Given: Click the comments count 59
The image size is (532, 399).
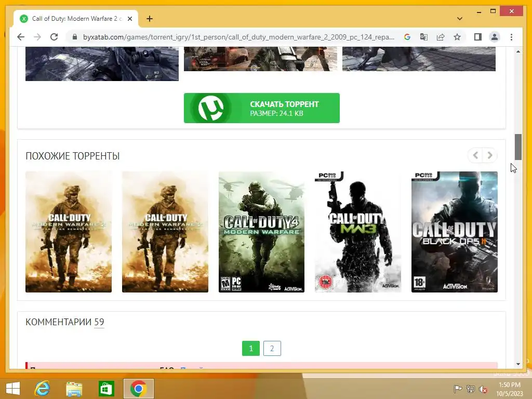Looking at the screenshot, I should point(99,322).
